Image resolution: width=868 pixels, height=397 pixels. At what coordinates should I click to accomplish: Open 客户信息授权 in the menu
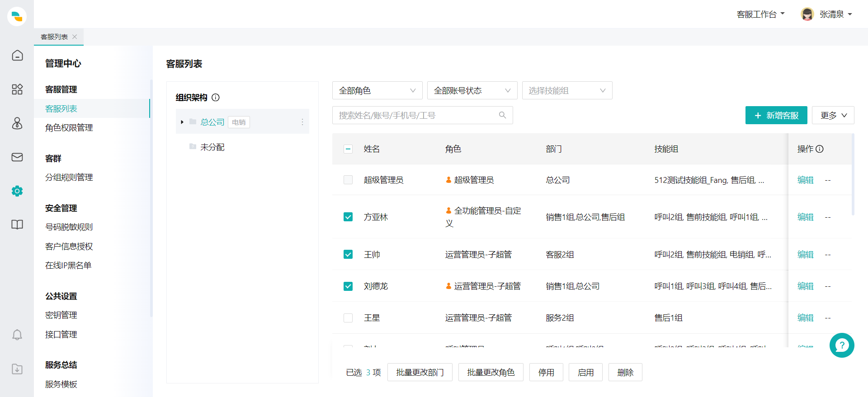[69, 247]
